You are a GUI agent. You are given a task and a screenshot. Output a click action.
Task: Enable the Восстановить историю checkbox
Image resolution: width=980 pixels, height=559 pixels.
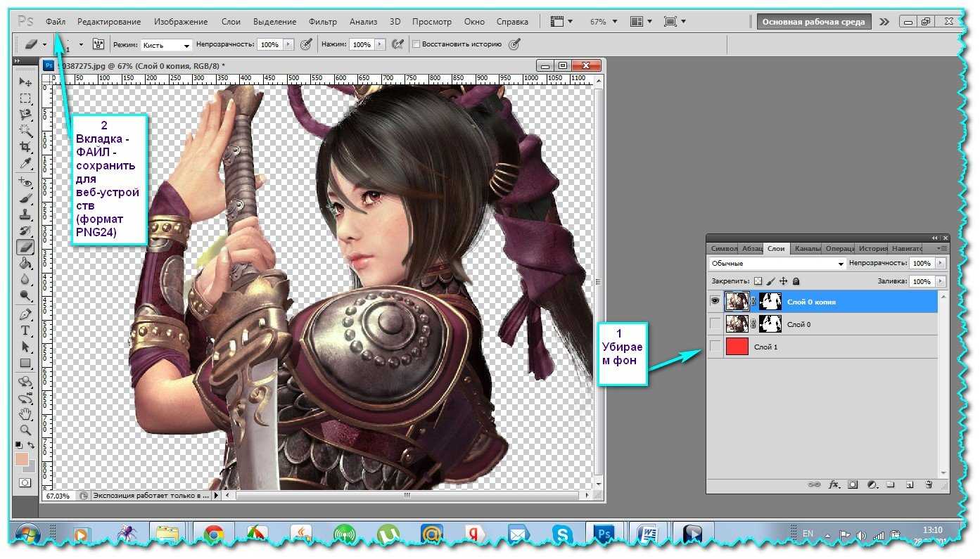(416, 44)
